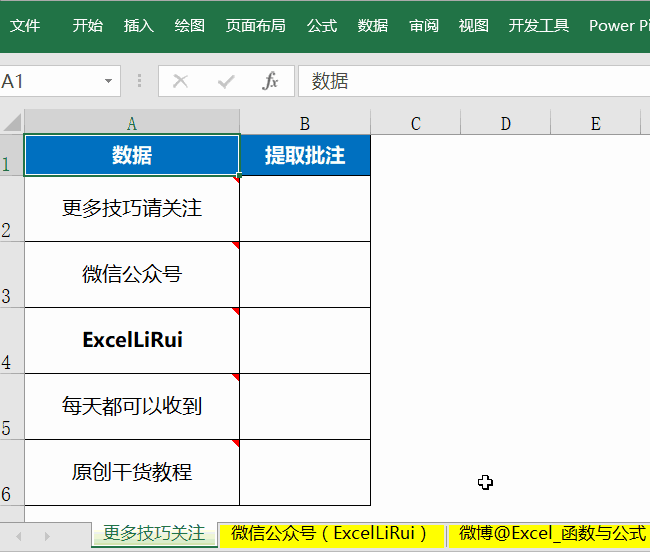
Task: Open the 视图 ribbon tab
Action: 473,26
